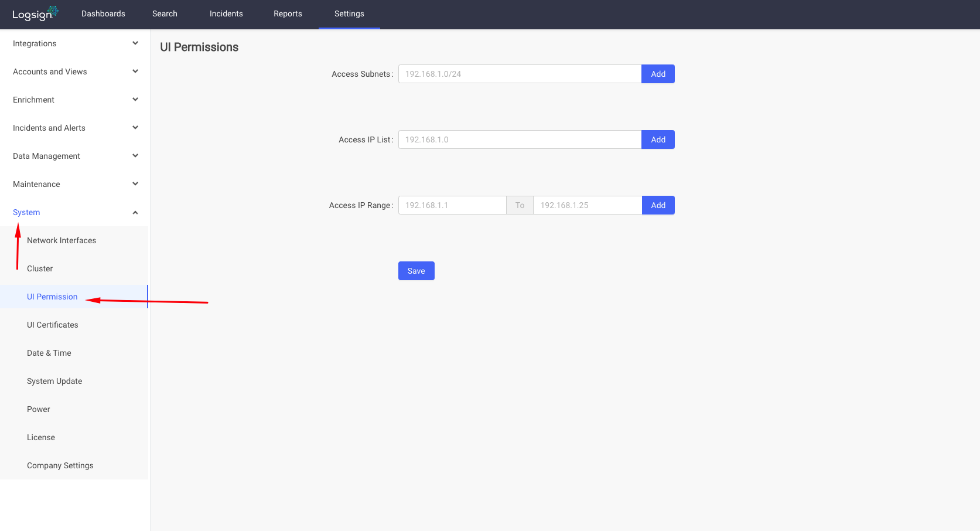Open the Incidents page
The width and height of the screenshot is (980, 531).
click(226, 13)
